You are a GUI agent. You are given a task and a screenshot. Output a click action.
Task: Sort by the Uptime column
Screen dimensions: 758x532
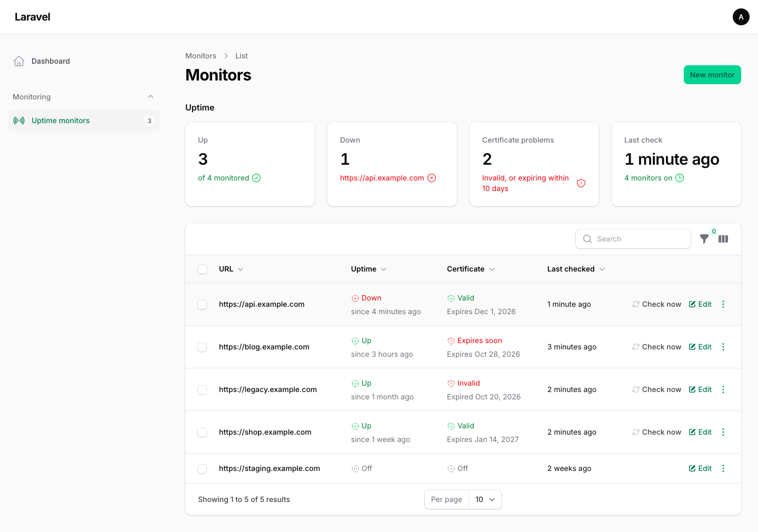[x=369, y=269]
